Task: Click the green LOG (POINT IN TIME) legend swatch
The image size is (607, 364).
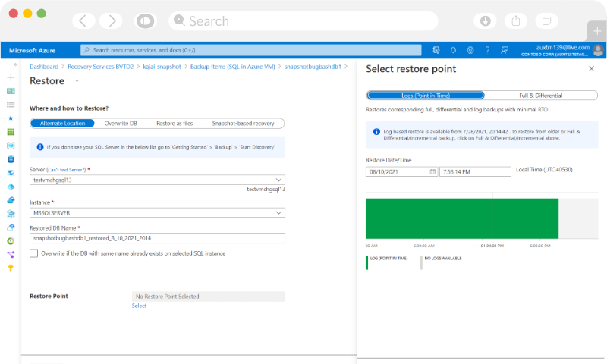Action: (367, 262)
